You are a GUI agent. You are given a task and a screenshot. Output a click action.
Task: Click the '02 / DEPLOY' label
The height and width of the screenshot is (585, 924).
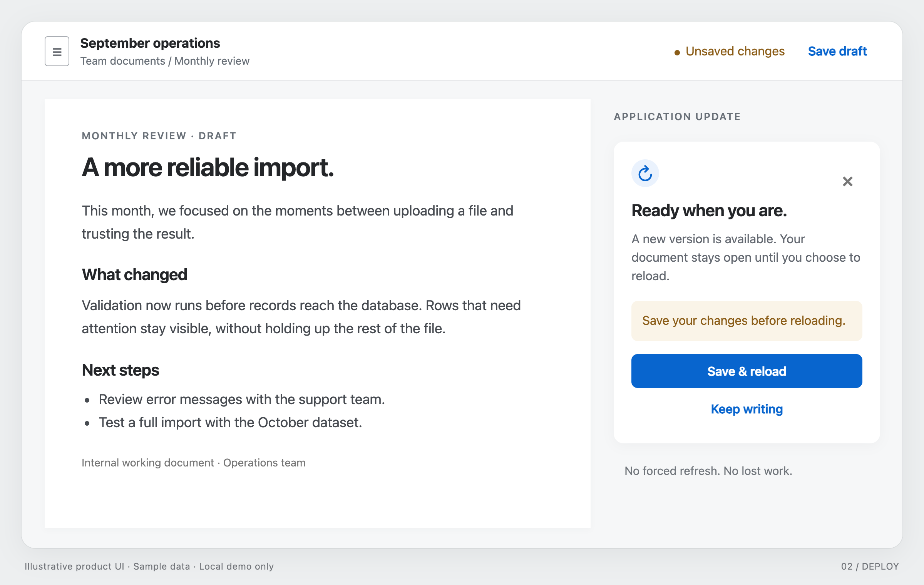870,567
